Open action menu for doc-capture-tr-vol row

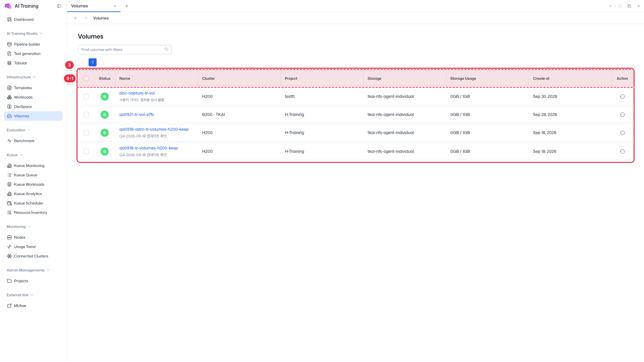click(623, 97)
